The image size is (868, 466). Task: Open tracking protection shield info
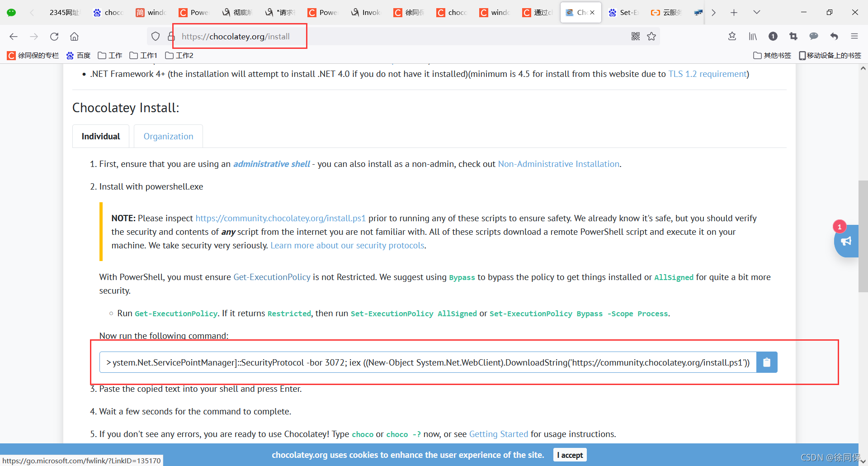(156, 37)
